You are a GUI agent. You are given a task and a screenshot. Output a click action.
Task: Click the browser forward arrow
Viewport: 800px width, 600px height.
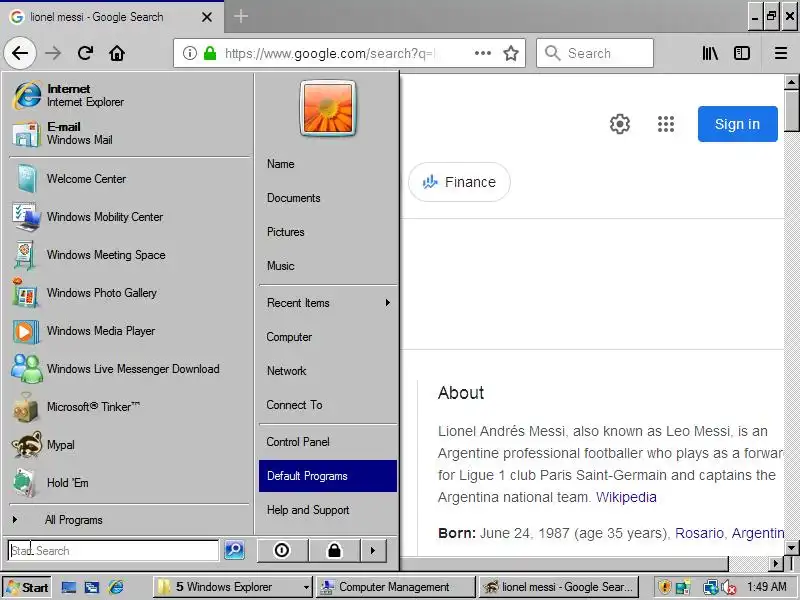(53, 53)
